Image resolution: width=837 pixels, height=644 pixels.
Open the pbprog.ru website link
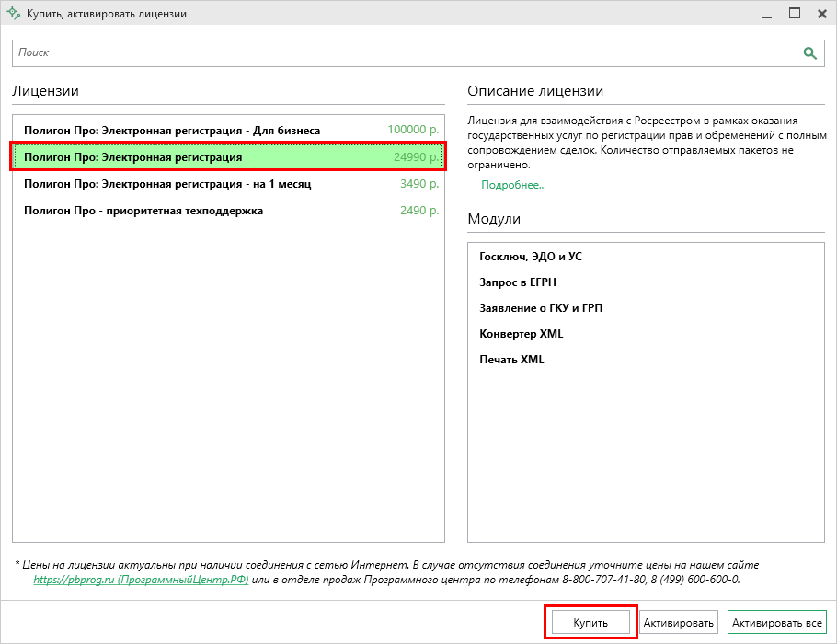click(x=141, y=580)
